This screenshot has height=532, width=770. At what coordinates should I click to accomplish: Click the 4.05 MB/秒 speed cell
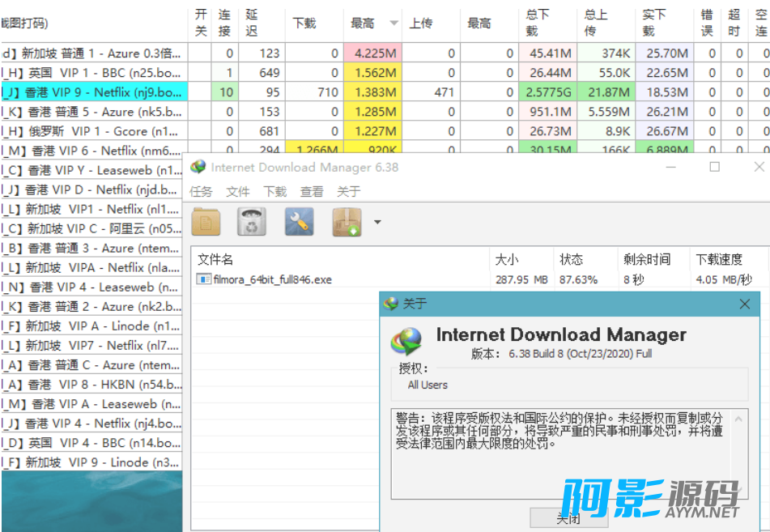coord(724,279)
